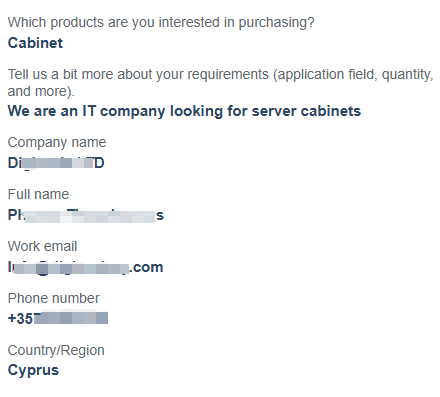Click the 'Phone number' label

[x=53, y=298]
